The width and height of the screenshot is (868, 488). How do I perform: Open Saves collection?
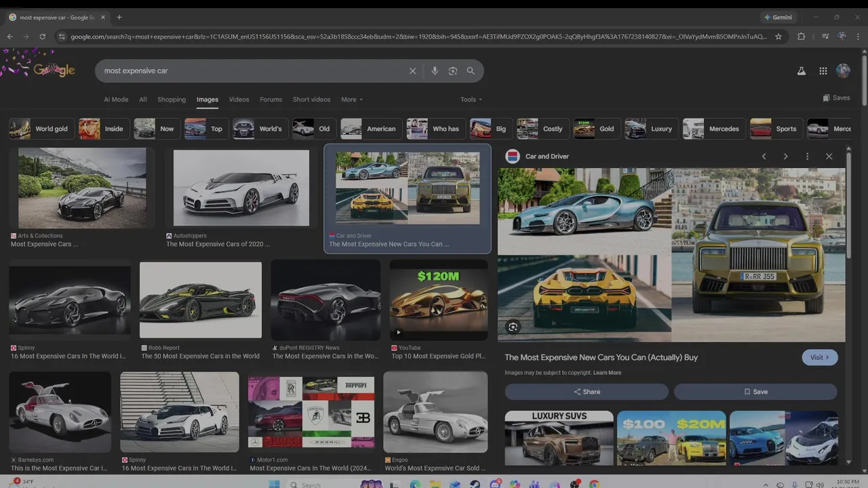[x=836, y=98]
